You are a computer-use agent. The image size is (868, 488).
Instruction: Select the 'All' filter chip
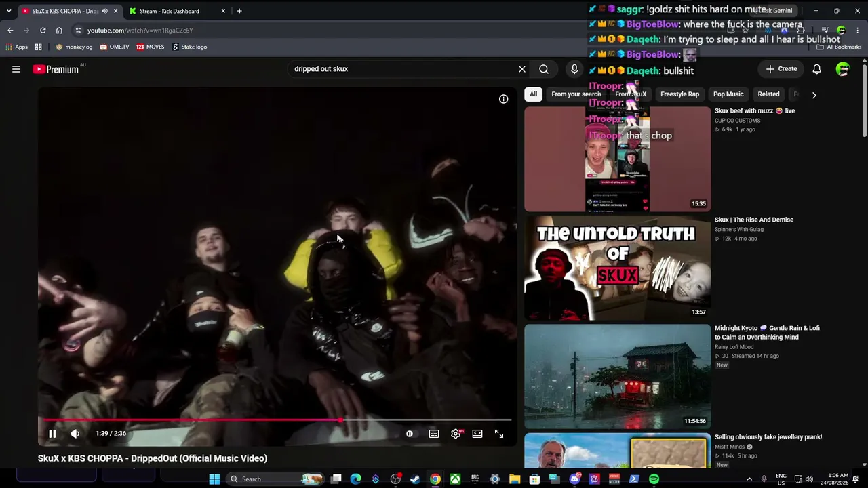coord(534,94)
